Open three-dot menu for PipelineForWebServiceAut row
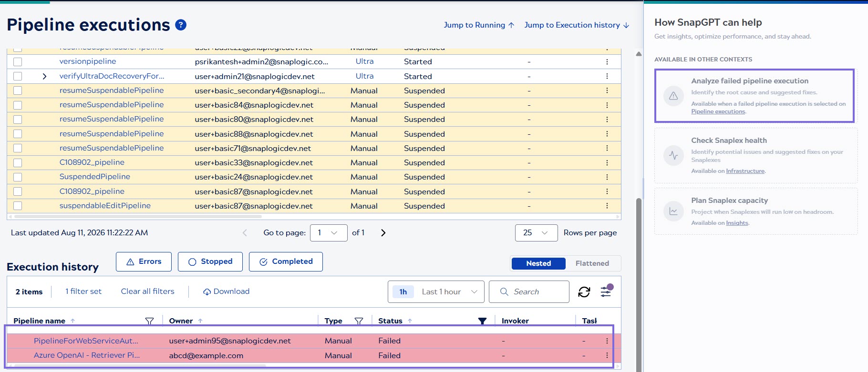The height and width of the screenshot is (372, 868). tap(607, 341)
